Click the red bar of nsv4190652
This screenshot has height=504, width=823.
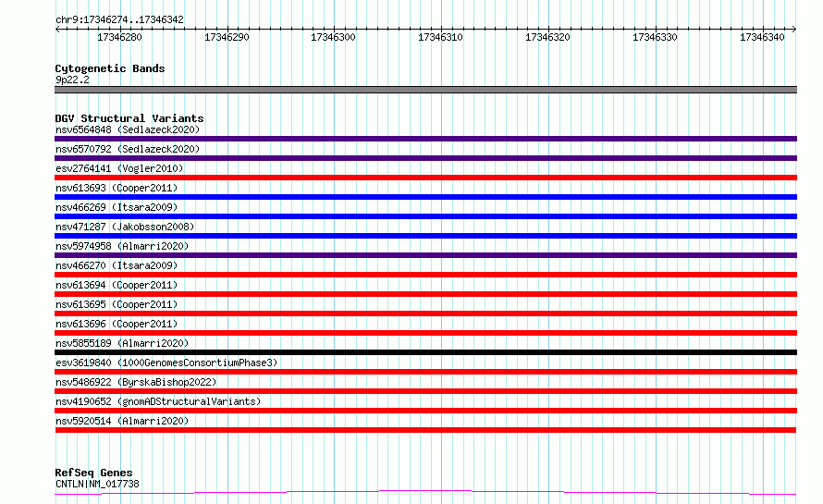[x=425, y=411]
